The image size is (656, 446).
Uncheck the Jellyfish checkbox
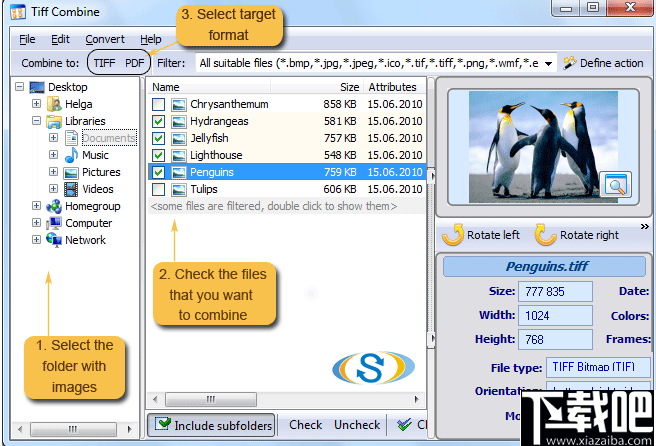point(159,138)
